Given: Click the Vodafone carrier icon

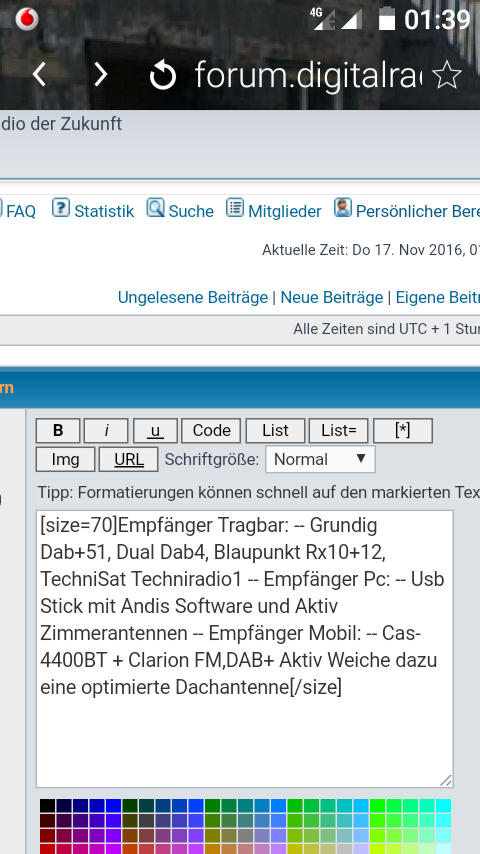Looking at the screenshot, I should click(x=27, y=20).
